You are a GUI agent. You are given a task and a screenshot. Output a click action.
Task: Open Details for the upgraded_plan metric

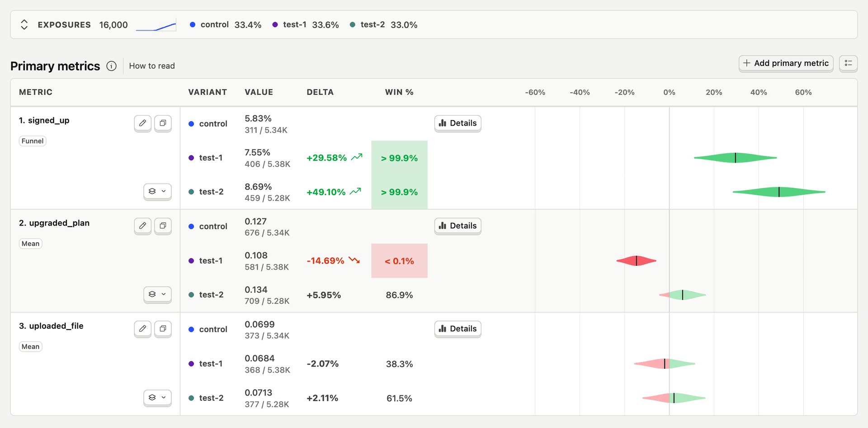coord(458,226)
